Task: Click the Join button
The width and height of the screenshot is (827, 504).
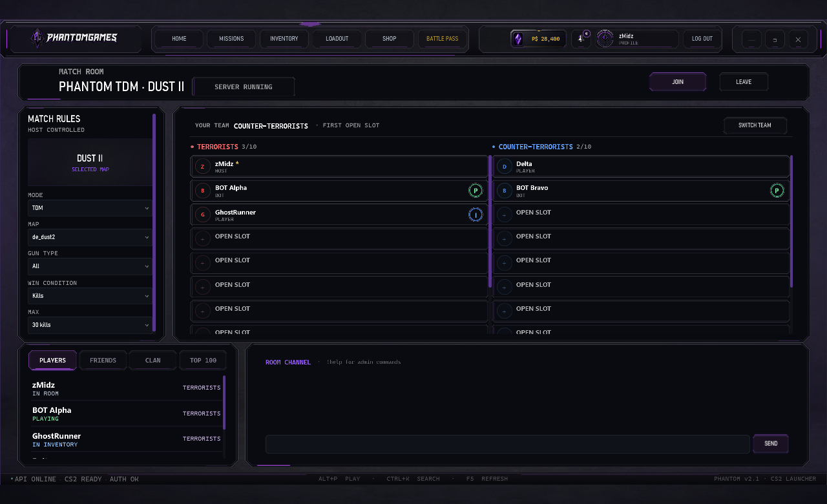Action: tap(678, 82)
